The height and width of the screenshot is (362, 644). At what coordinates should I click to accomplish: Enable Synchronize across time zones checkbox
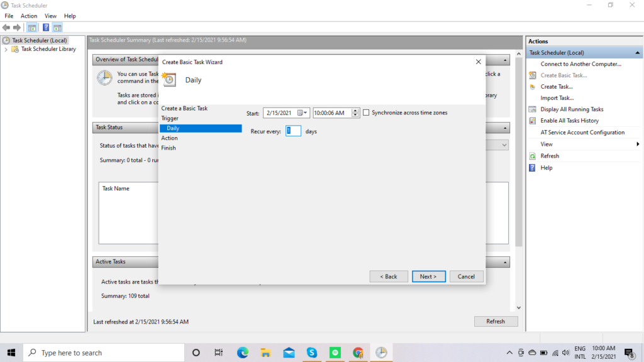pos(366,112)
